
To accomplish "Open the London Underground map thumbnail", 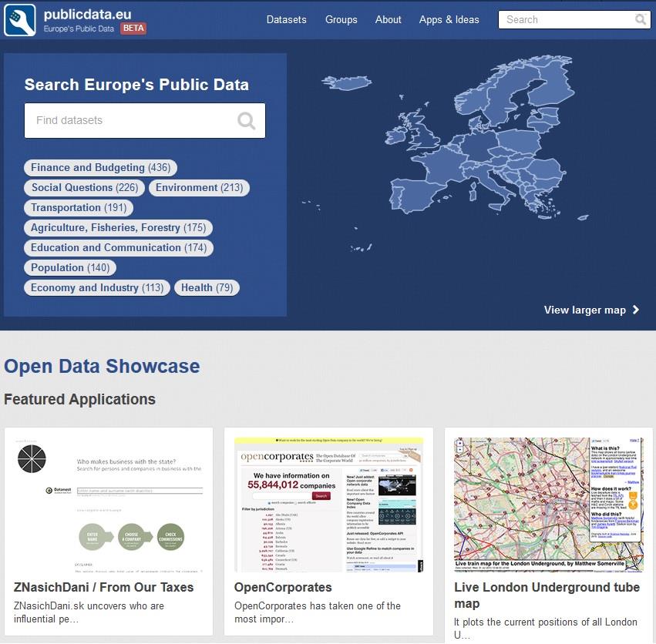I will pyautogui.click(x=549, y=505).
